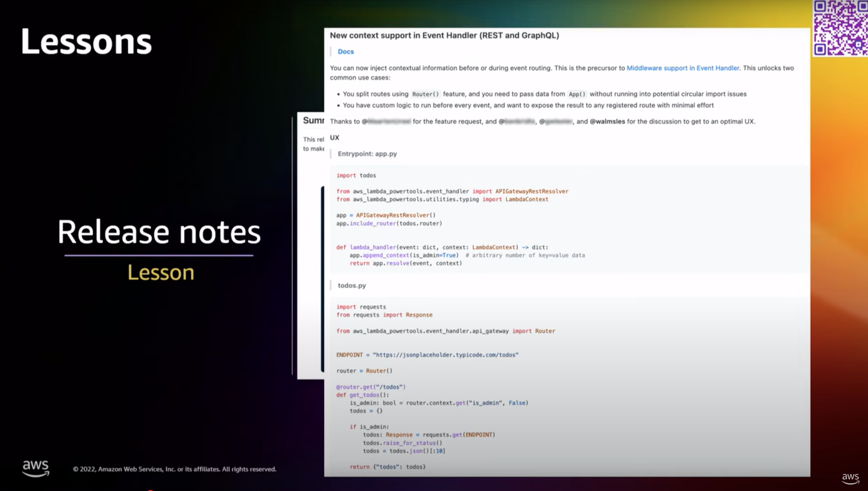Screen dimensions: 868x491
Task: Open the Docs link below the release title
Action: point(345,51)
